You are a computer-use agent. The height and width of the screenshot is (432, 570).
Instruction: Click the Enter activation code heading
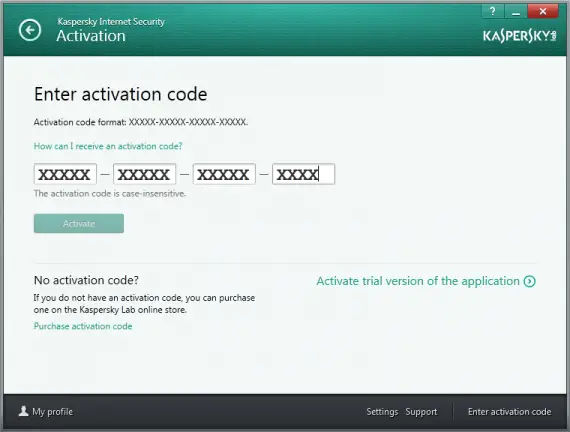click(x=121, y=94)
